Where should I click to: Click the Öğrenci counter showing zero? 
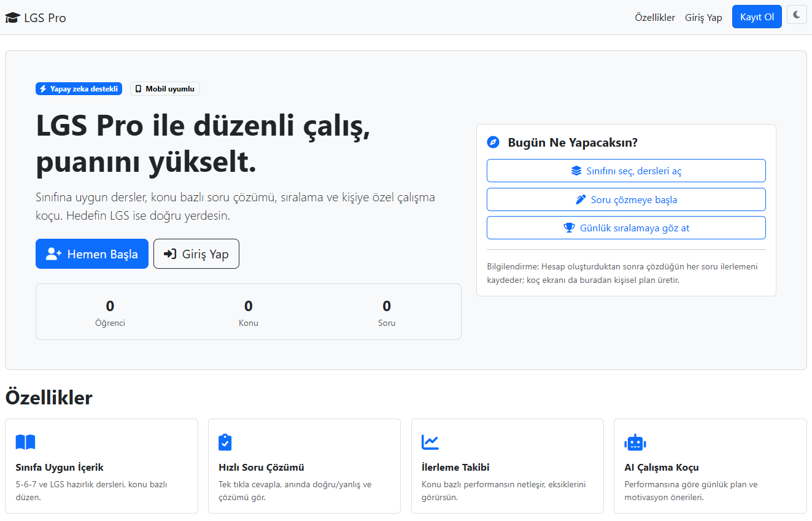coord(110,312)
